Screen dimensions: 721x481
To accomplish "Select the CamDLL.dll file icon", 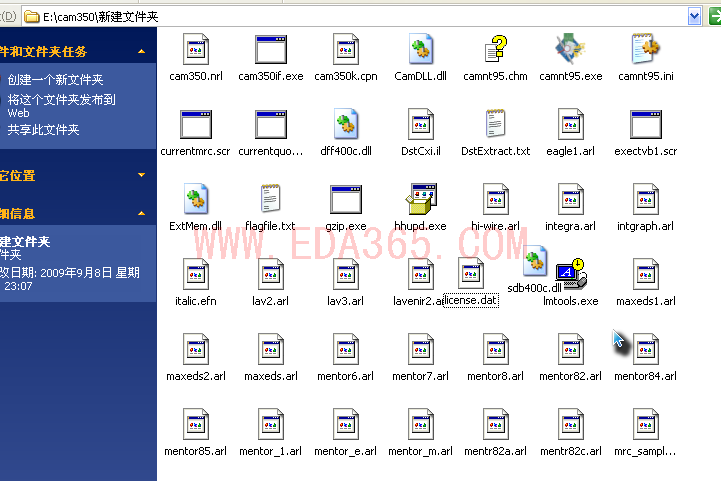I will pos(421,49).
